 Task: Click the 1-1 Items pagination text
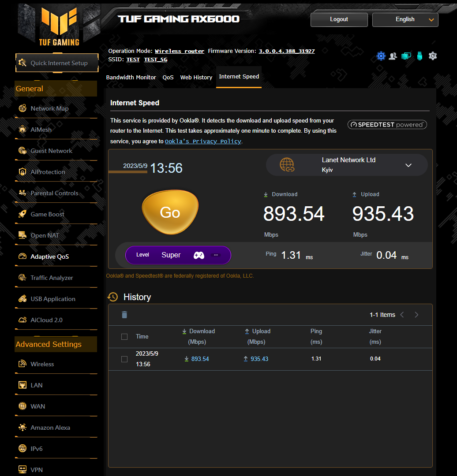click(382, 315)
